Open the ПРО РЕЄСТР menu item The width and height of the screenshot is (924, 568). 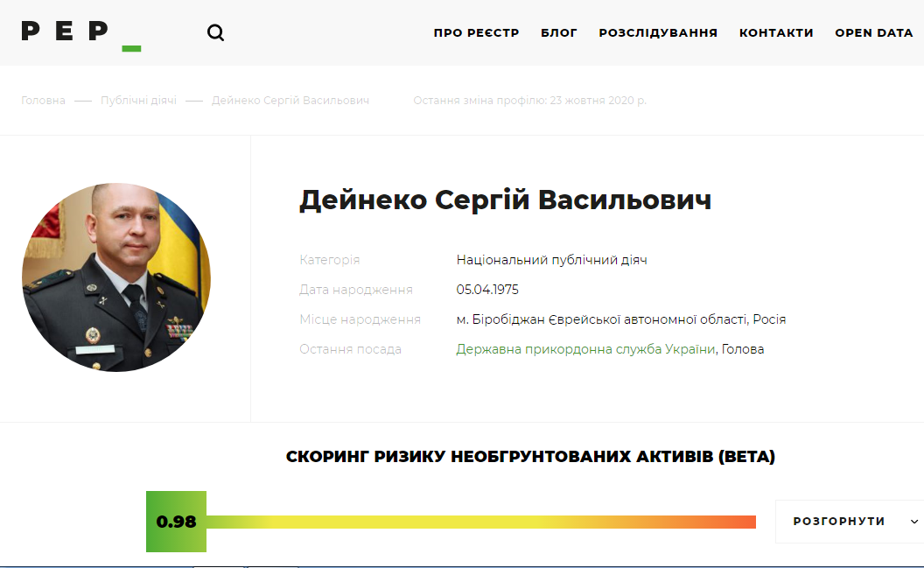pyautogui.click(x=476, y=33)
